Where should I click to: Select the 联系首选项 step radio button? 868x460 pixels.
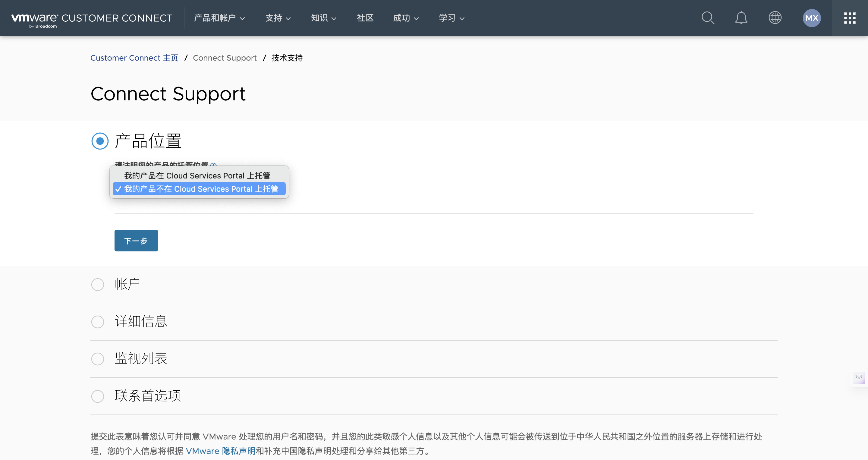pyautogui.click(x=97, y=396)
